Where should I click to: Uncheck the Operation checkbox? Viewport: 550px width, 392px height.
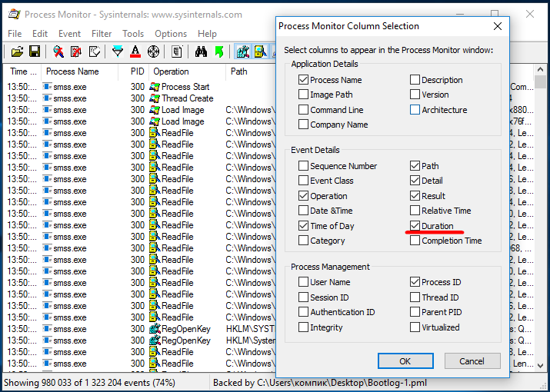point(303,196)
